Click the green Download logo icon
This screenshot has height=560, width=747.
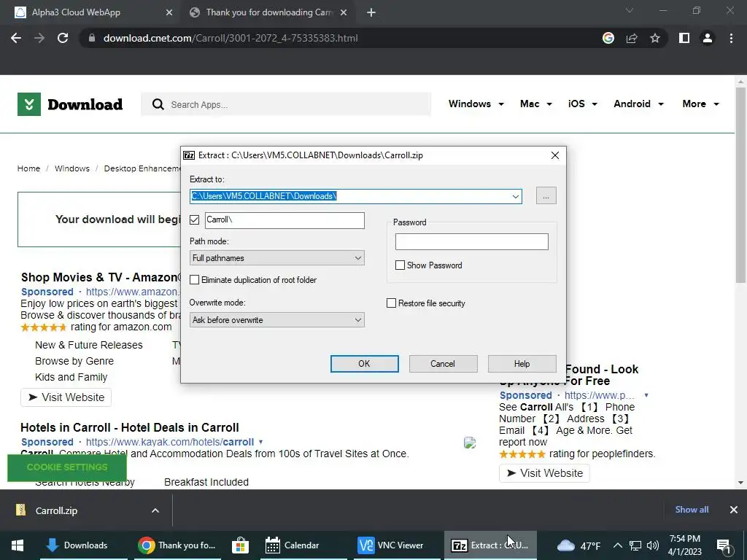click(x=29, y=104)
